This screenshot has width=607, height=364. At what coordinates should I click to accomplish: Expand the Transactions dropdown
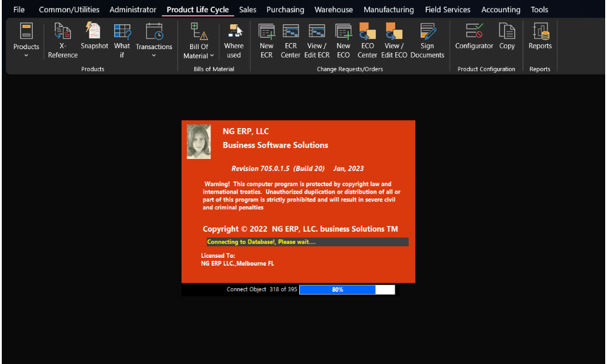[x=154, y=41]
